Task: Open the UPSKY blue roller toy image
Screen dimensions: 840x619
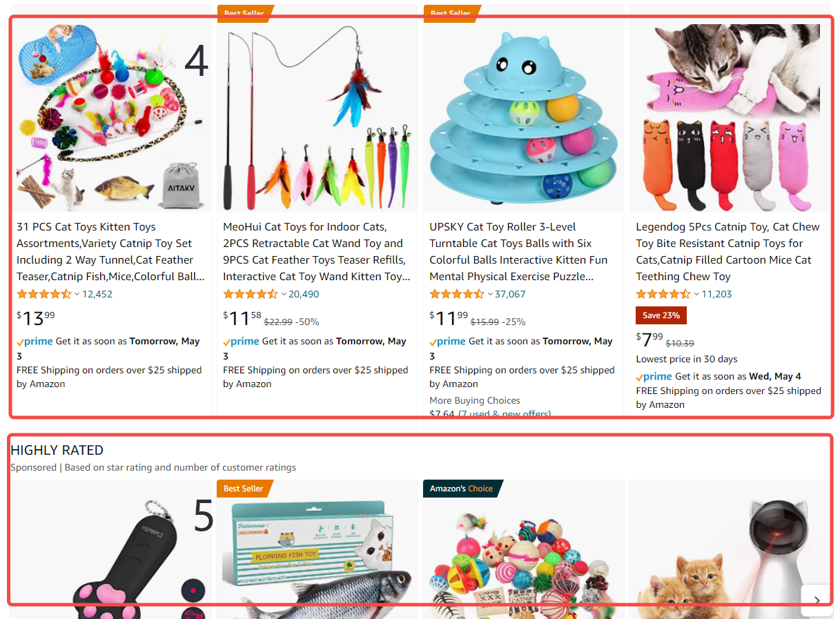Action: tap(524, 116)
